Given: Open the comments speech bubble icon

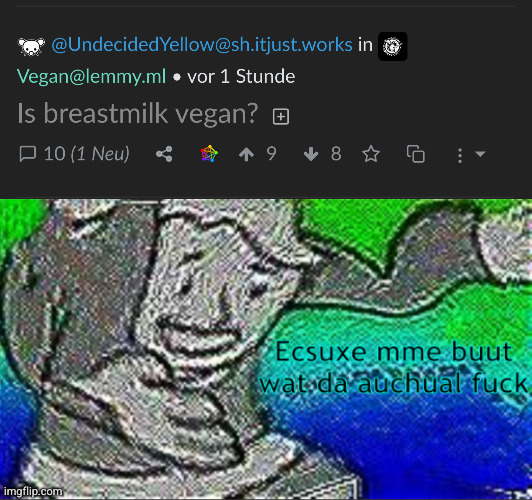Looking at the screenshot, I should 27,154.
